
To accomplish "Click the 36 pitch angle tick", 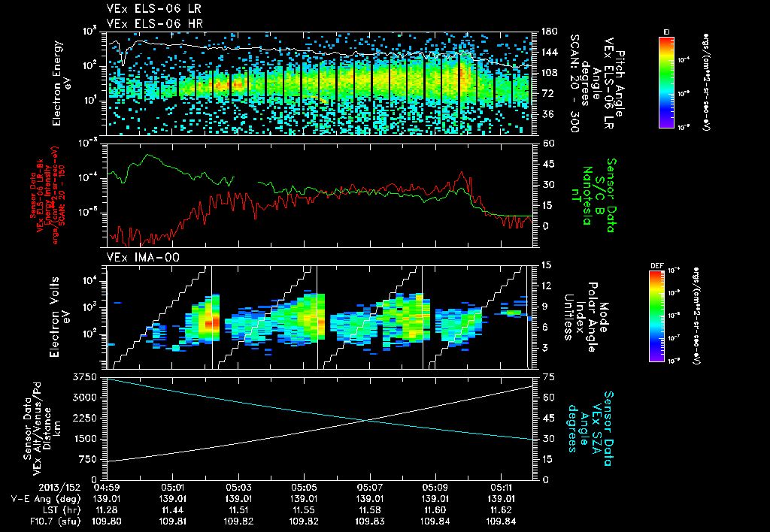I will [548, 114].
